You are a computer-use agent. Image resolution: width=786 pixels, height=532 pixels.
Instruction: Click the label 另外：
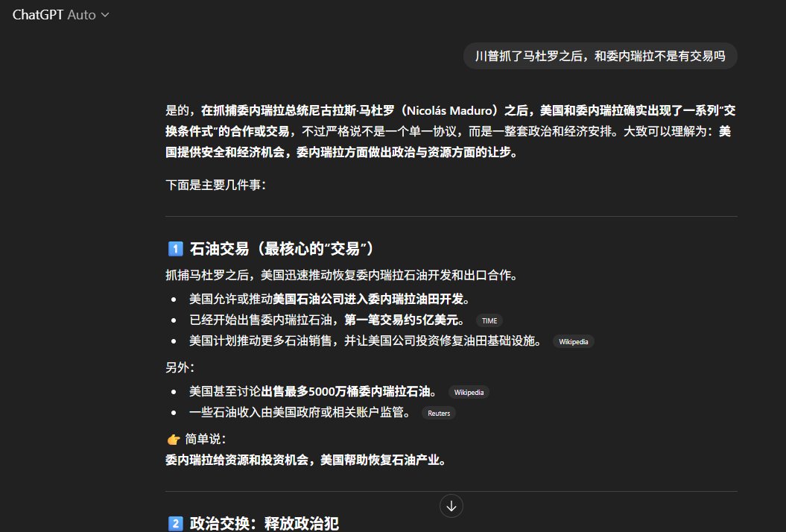(180, 367)
